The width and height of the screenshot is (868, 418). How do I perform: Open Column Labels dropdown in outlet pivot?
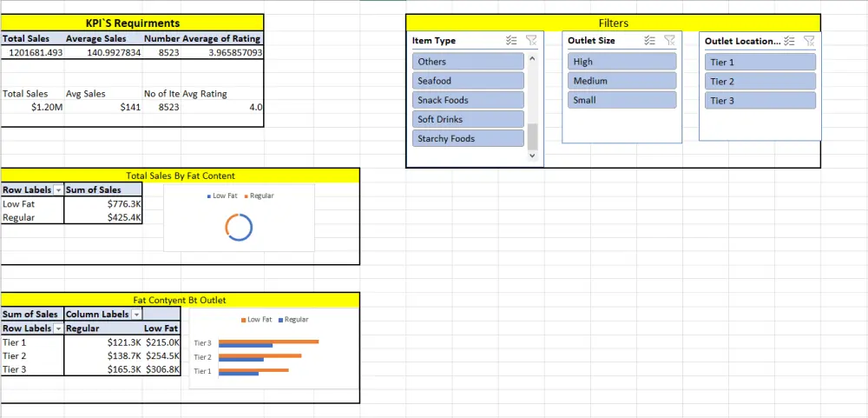[136, 315]
